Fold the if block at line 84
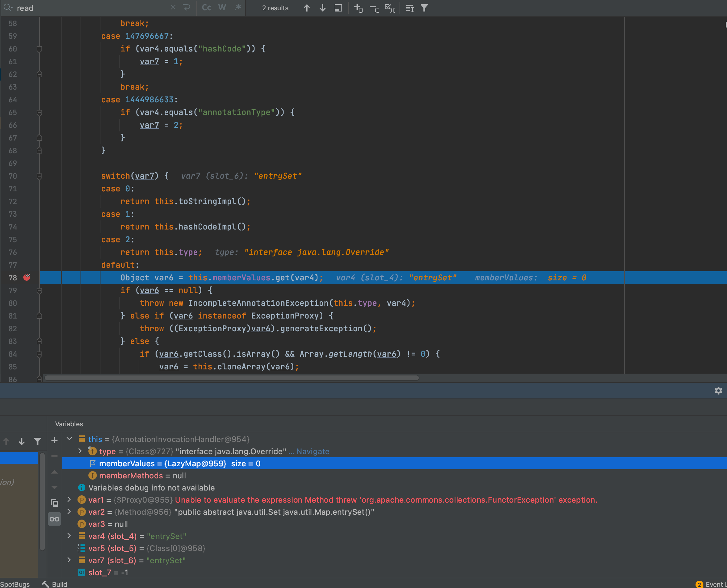 [x=39, y=354]
